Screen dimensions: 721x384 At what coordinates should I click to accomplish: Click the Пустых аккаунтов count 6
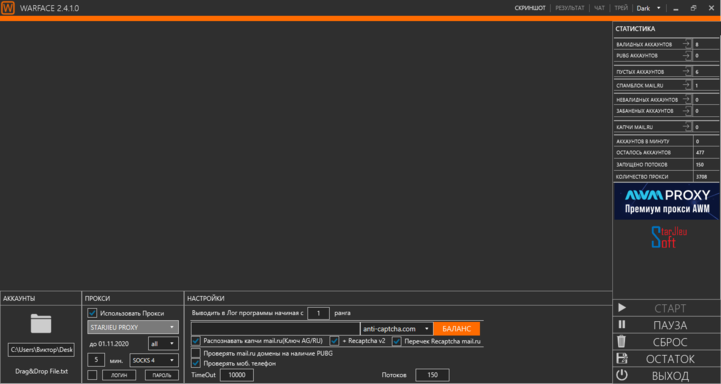click(697, 72)
